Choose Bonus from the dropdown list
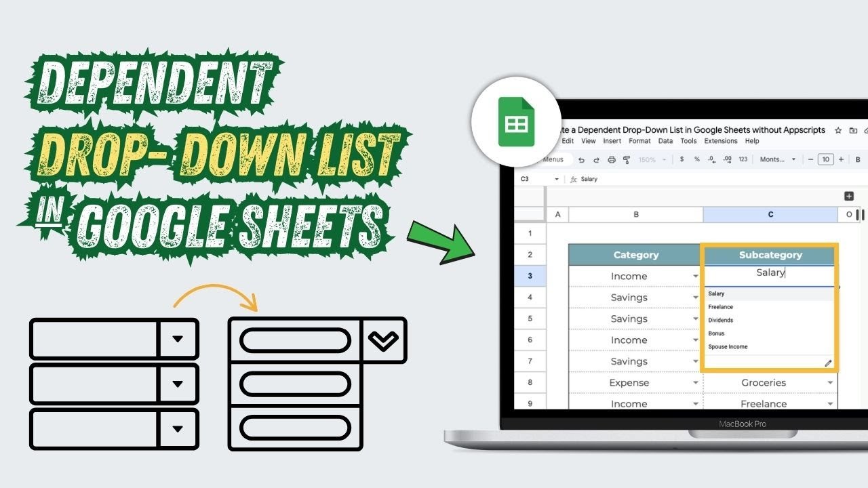The image size is (868, 488). click(x=769, y=333)
